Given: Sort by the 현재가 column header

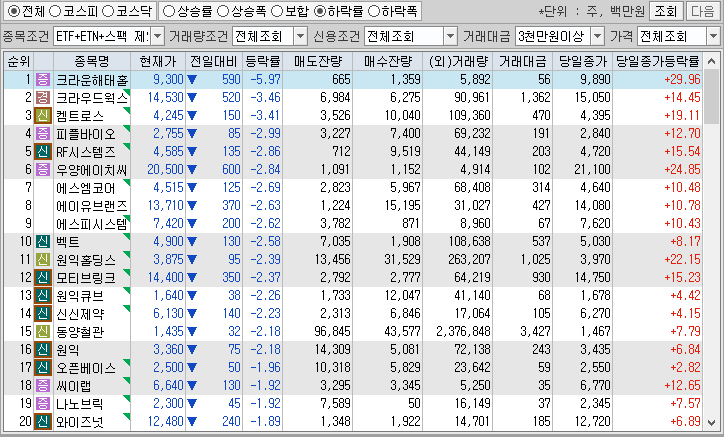Looking at the screenshot, I should click(x=158, y=61).
